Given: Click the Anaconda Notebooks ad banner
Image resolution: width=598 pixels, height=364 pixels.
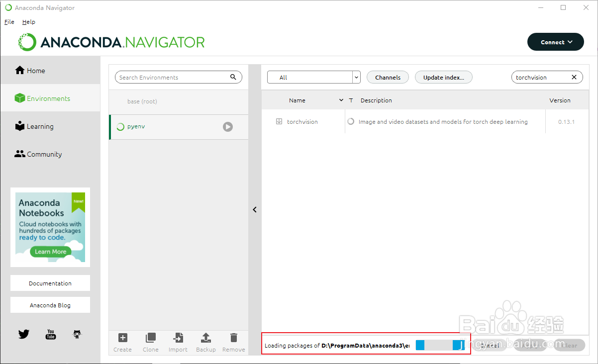Looking at the screenshot, I should coord(50,227).
